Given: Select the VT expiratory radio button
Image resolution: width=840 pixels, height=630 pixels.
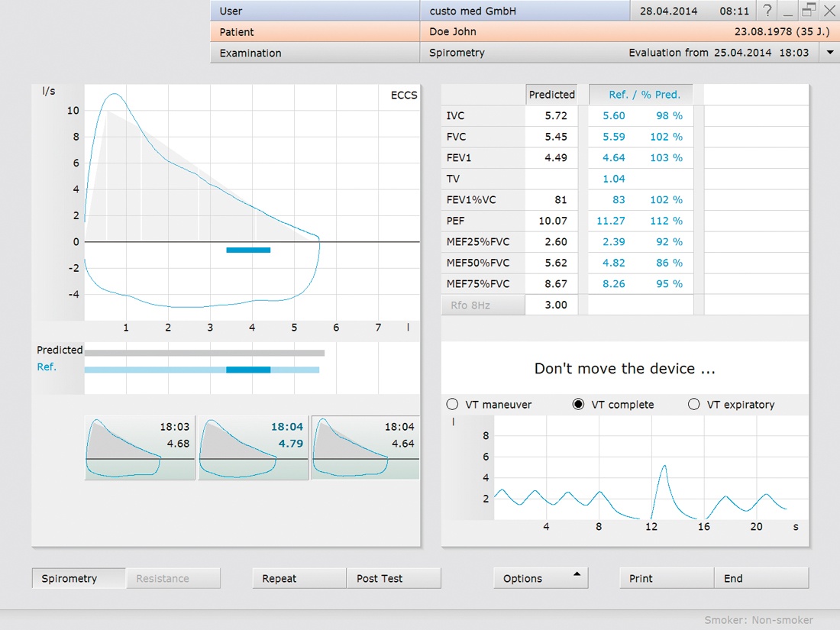Looking at the screenshot, I should pos(693,405).
